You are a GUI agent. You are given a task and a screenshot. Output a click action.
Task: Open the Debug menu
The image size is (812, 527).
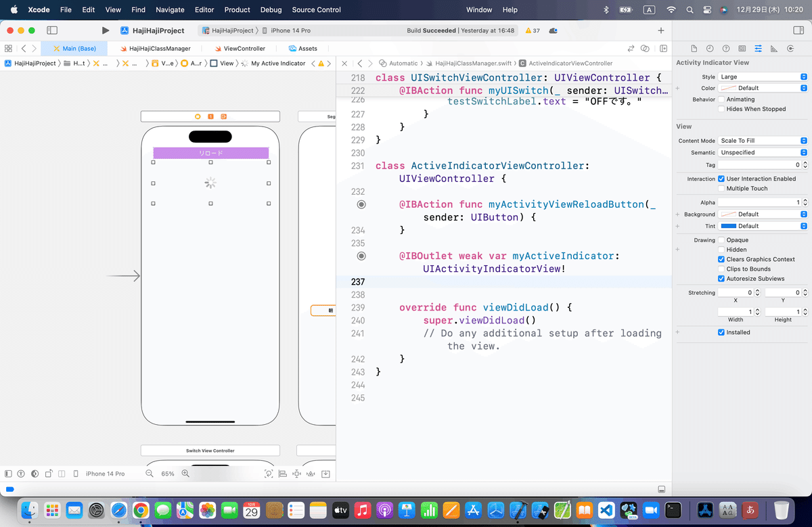[271, 9]
